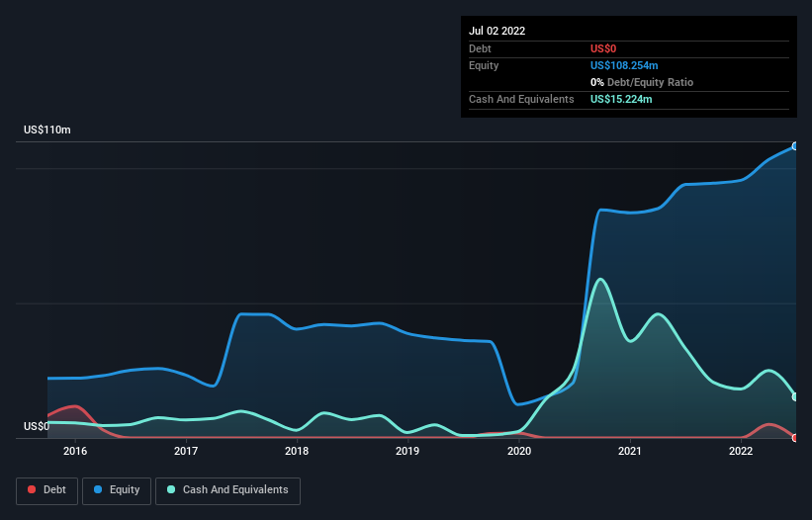The height and width of the screenshot is (520, 812).
Task: Click the US$108.254m equity value
Action: (x=624, y=65)
